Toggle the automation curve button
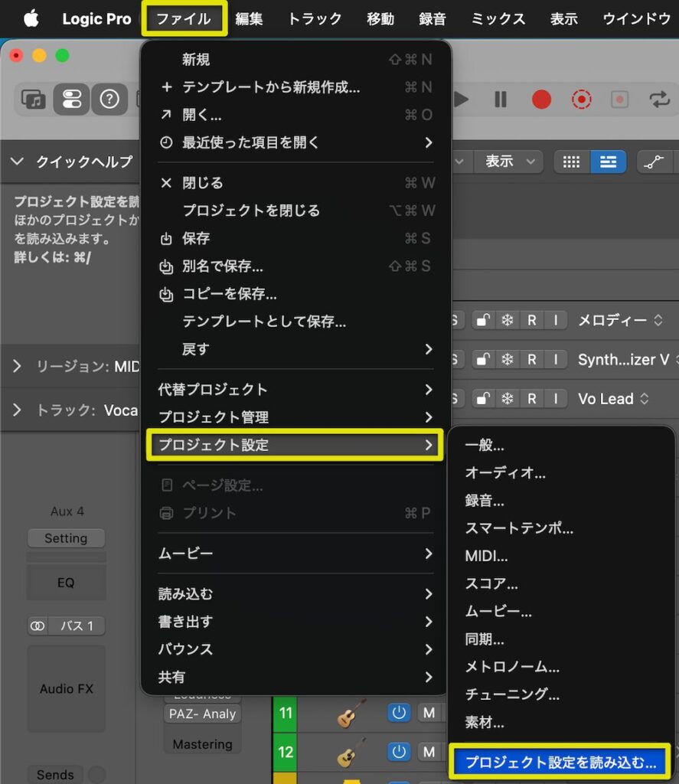The image size is (679, 784). [x=653, y=162]
